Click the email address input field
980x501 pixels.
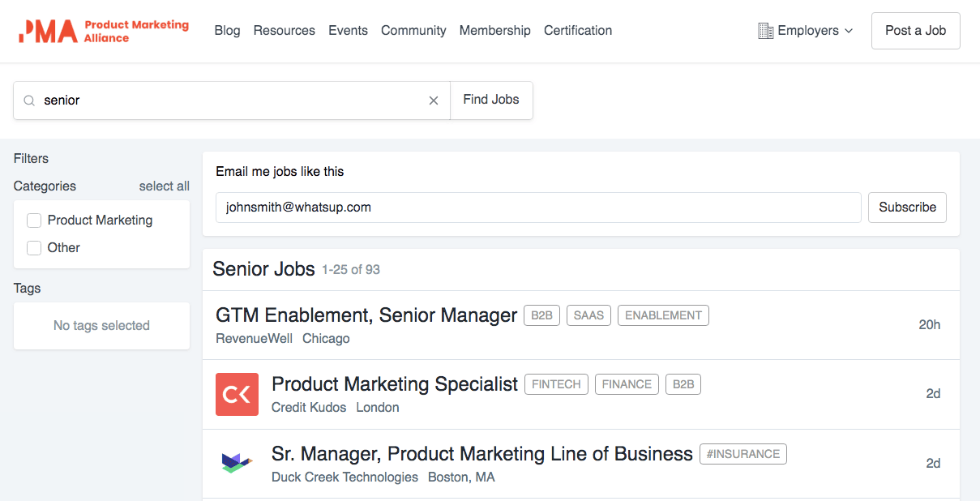(538, 208)
